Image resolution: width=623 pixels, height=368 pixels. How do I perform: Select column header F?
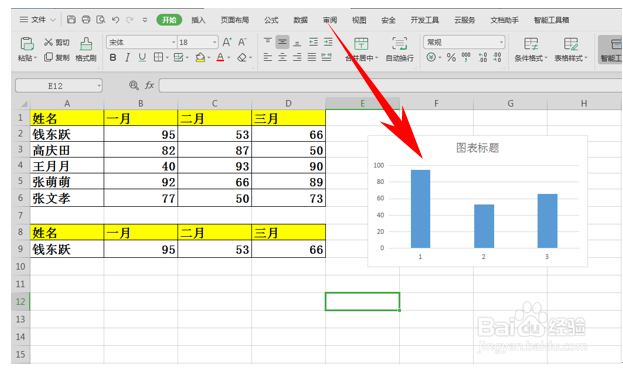click(436, 103)
